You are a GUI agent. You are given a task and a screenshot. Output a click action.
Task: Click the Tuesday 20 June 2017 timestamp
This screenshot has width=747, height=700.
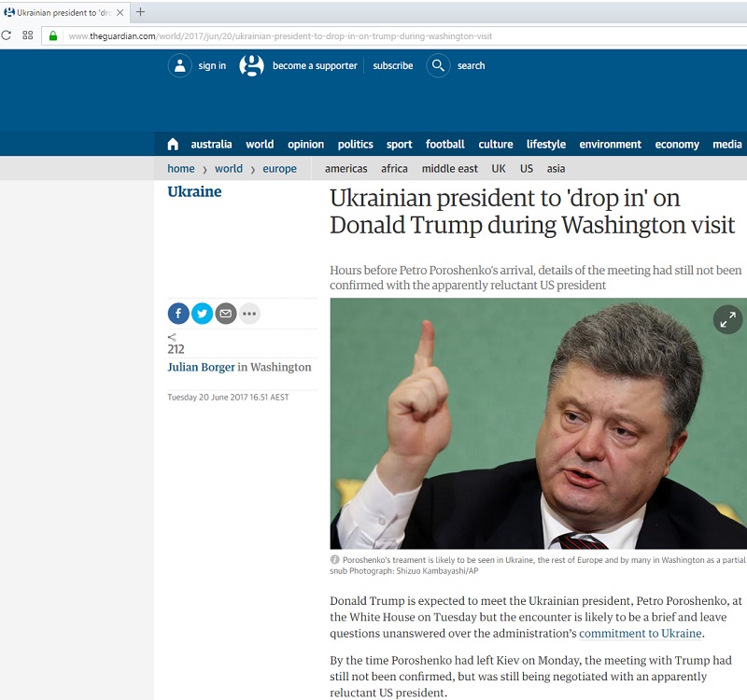228,398
